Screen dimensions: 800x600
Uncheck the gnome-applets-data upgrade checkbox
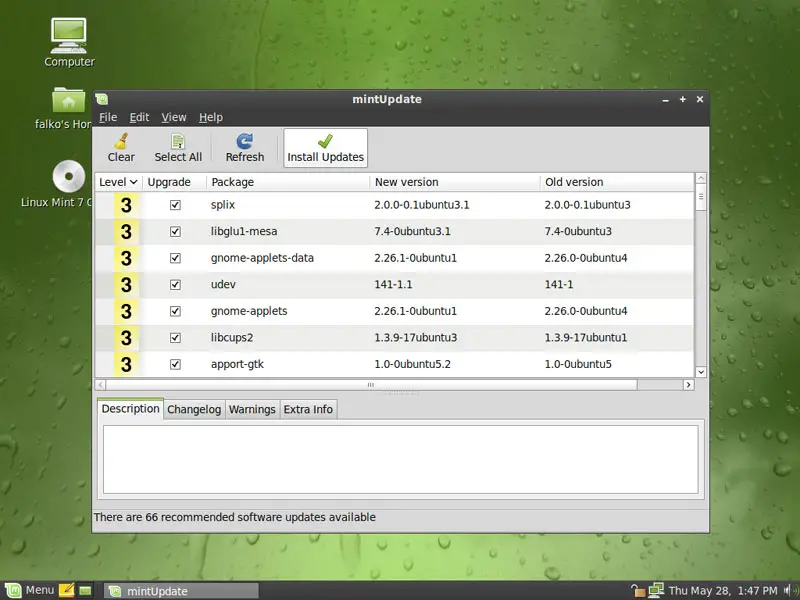[175, 258]
